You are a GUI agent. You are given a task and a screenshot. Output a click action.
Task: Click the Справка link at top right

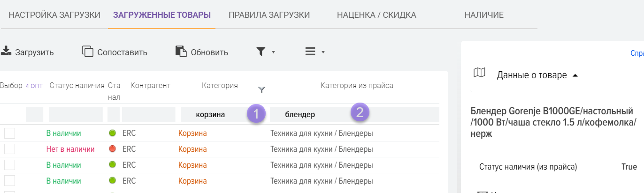[x=636, y=53]
